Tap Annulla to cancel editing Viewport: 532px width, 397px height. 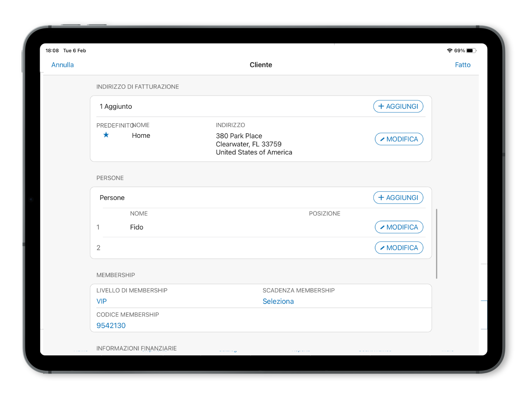point(63,65)
